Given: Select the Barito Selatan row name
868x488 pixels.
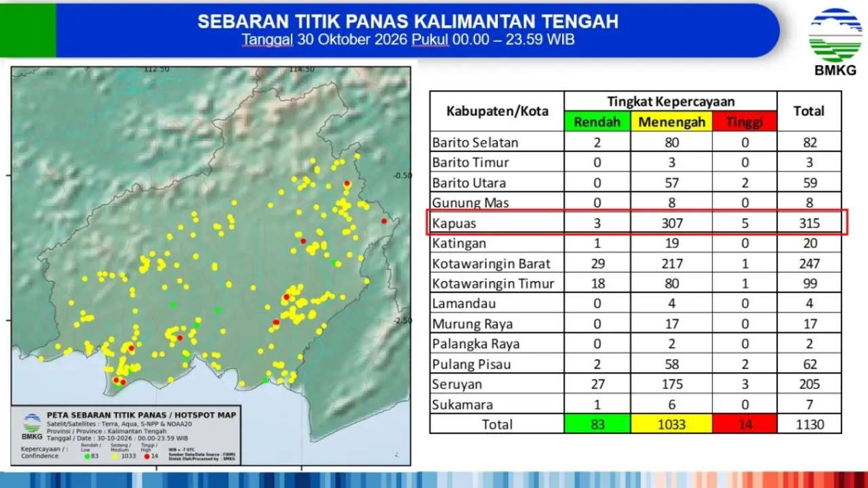Looking at the screenshot, I should [475, 142].
